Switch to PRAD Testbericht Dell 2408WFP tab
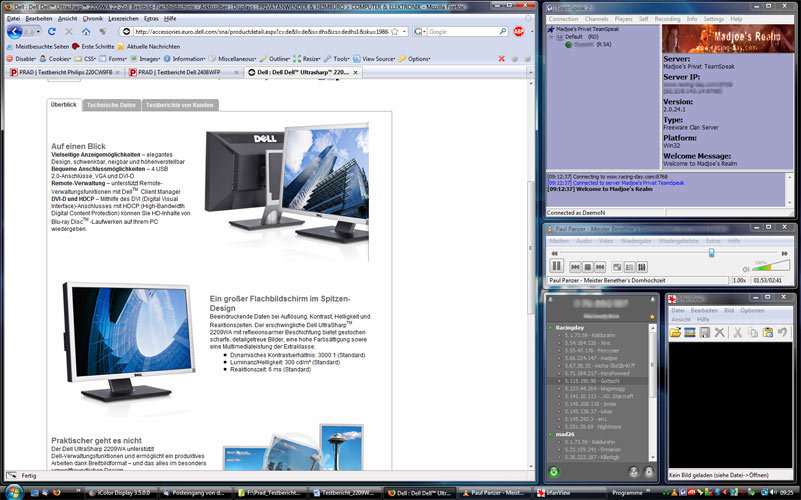The image size is (801, 500). coord(184,73)
